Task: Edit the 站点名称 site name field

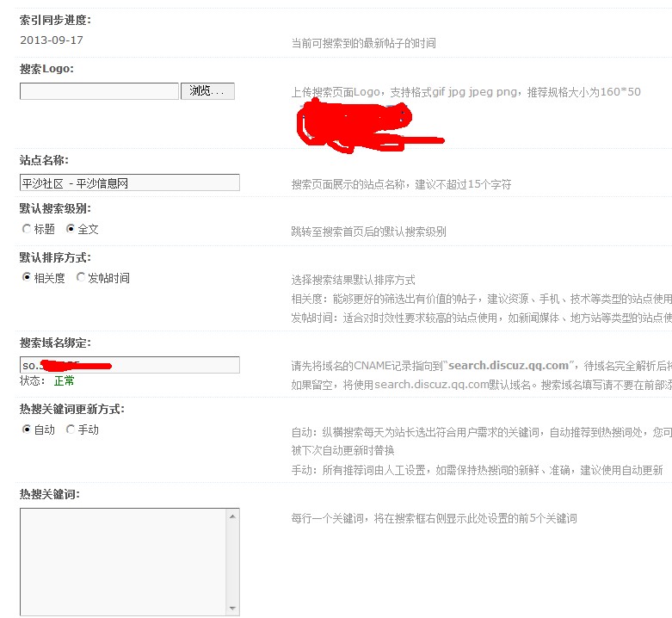Action: 129,183
